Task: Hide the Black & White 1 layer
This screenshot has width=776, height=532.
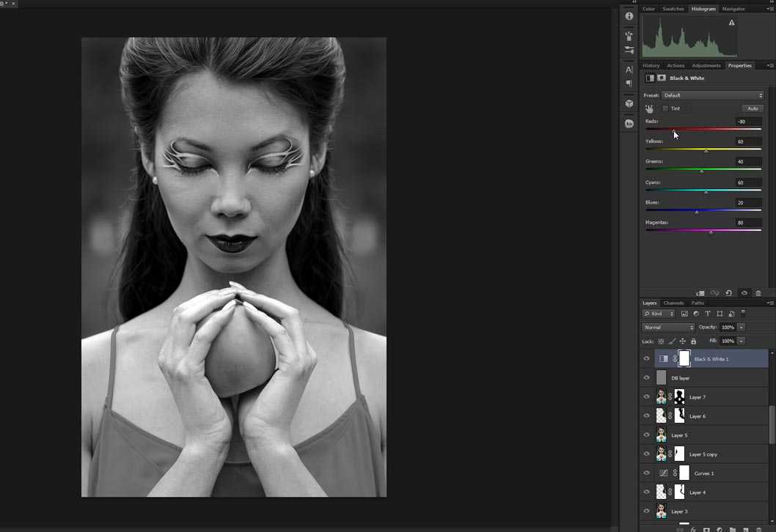Action: pos(647,359)
